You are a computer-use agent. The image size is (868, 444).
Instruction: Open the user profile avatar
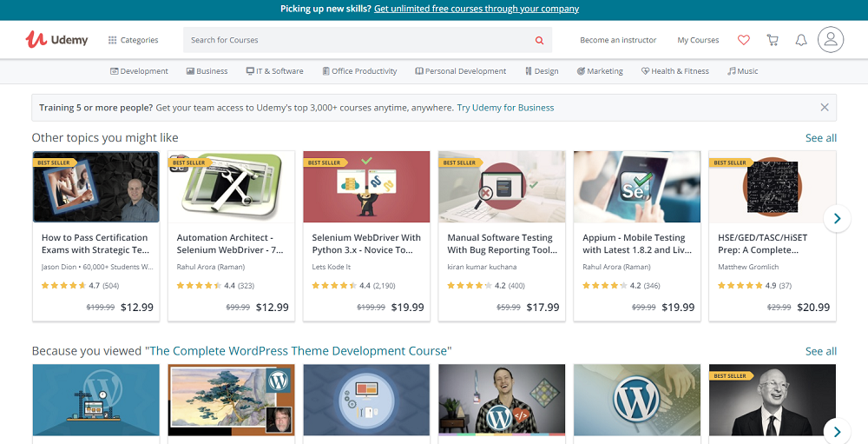pyautogui.click(x=830, y=40)
